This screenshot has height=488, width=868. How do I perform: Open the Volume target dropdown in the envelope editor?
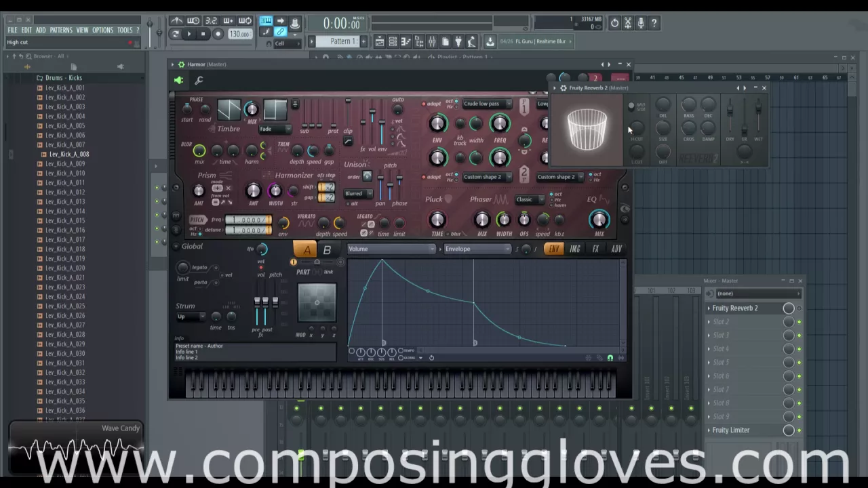coord(391,249)
